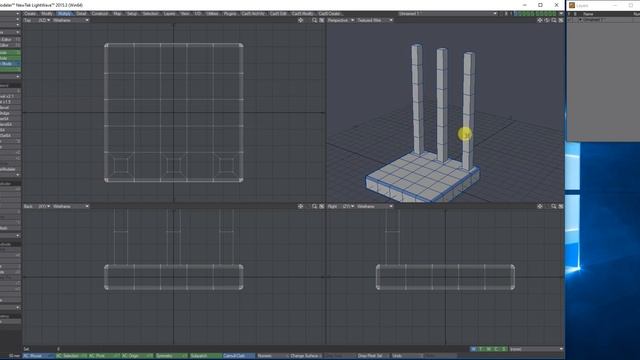Screen dimensions: 640x360
Task: Open the Top viewport Wireframe style dropdown
Action: click(70, 20)
